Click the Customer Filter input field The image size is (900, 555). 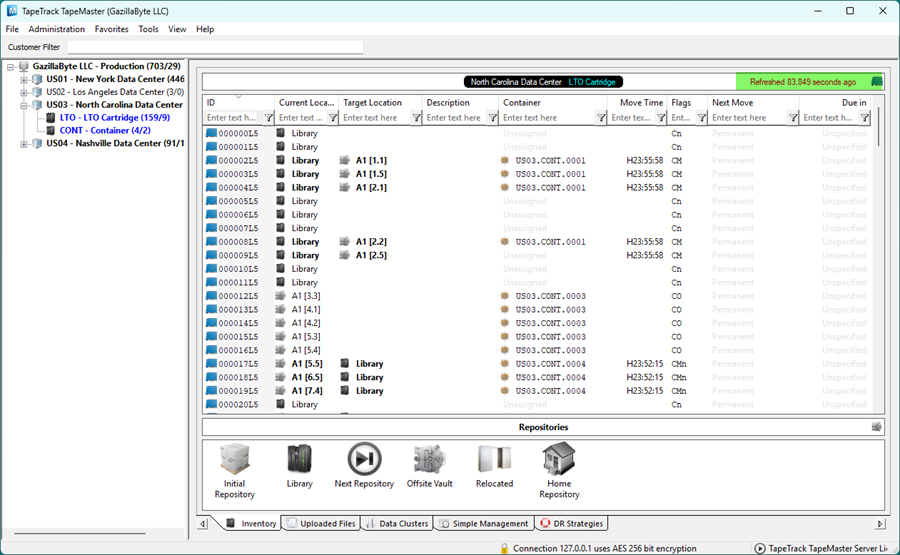215,47
